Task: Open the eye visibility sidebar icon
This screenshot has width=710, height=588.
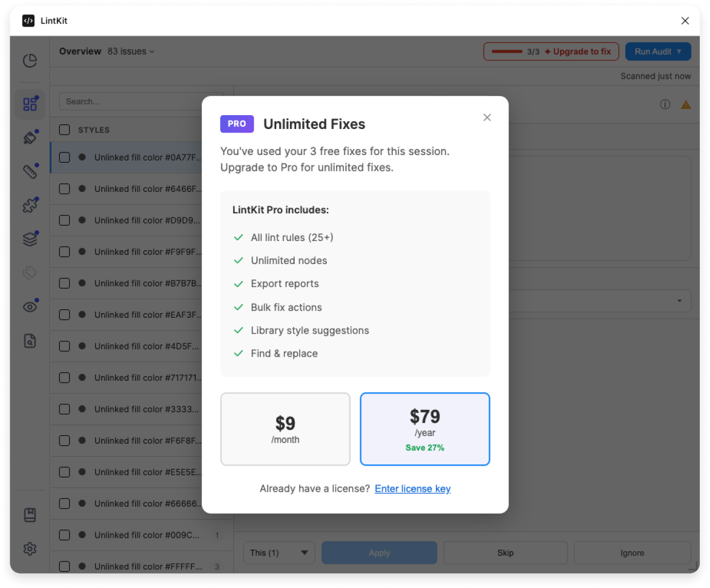Action: pos(30,307)
